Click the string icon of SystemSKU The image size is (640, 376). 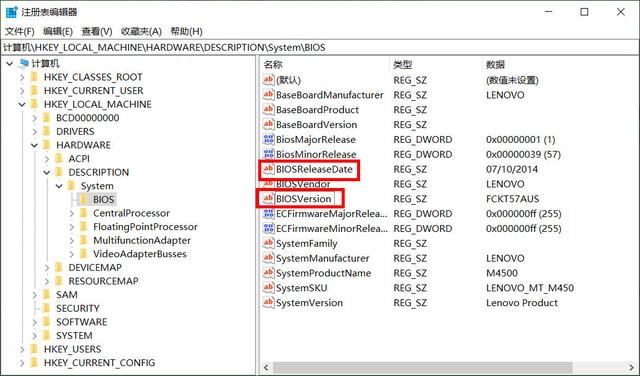268,288
